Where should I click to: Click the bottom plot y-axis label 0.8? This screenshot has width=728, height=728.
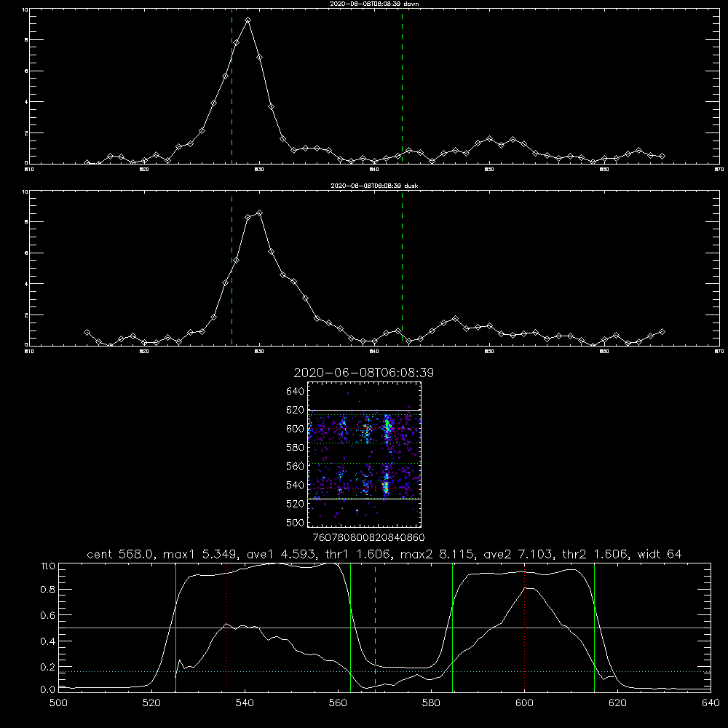[48, 590]
